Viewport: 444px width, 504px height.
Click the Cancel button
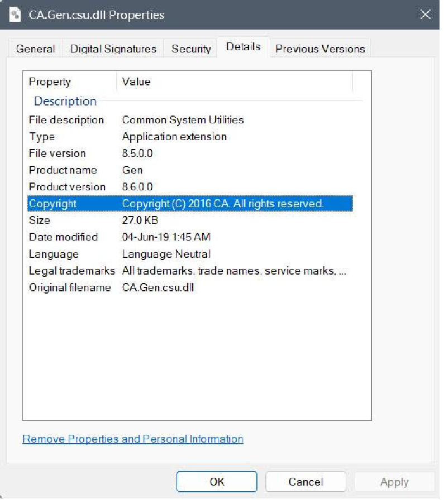pos(305,482)
